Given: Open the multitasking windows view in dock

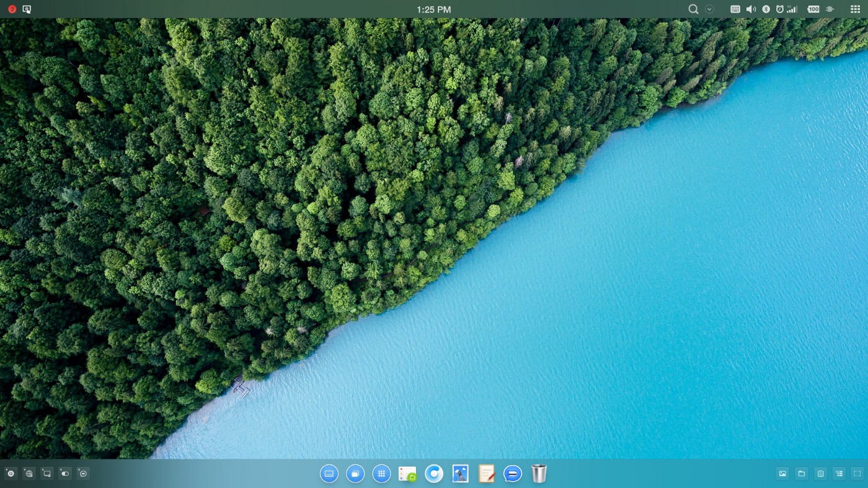Looking at the screenshot, I should tap(355, 474).
